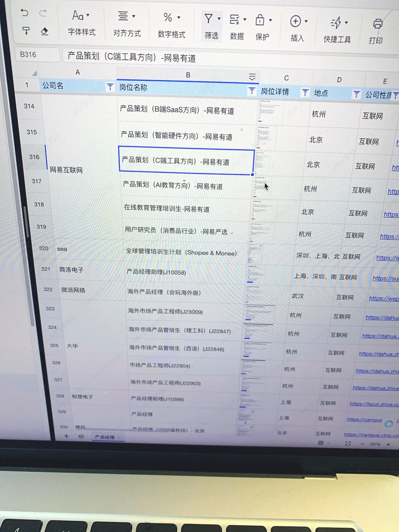Screen dimensions: 399x532
Task: Toggle filter on 公司性质 column
Action: click(x=396, y=95)
